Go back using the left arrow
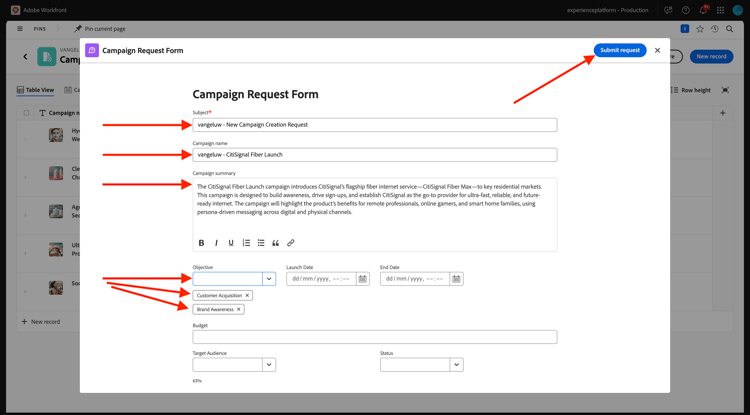This screenshot has width=750, height=415. pyautogui.click(x=25, y=56)
